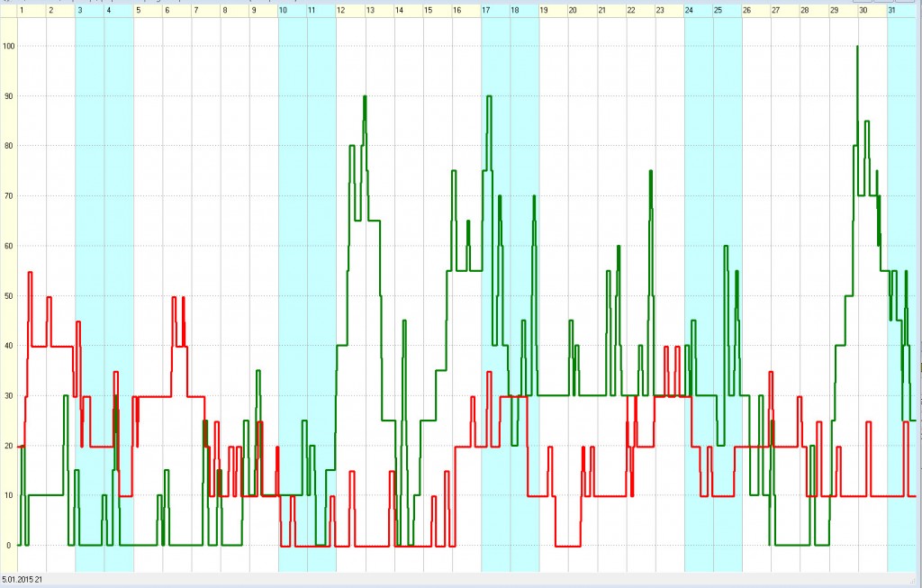Pick the day 15 header cell

coord(438,10)
